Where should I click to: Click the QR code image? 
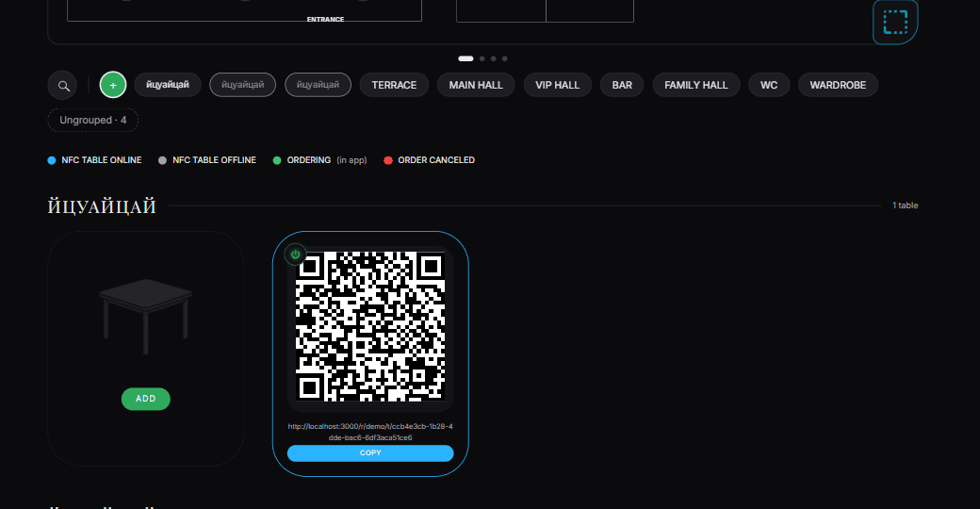tap(370, 326)
